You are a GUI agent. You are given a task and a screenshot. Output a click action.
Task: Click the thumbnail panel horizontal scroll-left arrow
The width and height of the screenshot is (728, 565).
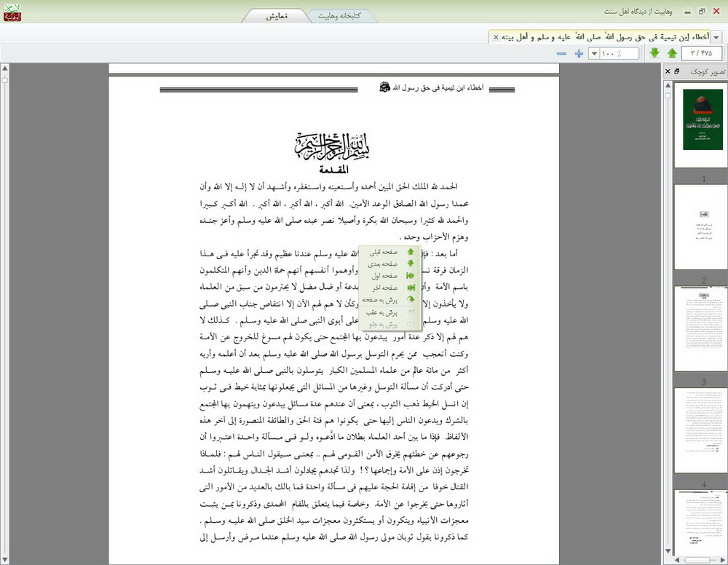click(x=677, y=561)
